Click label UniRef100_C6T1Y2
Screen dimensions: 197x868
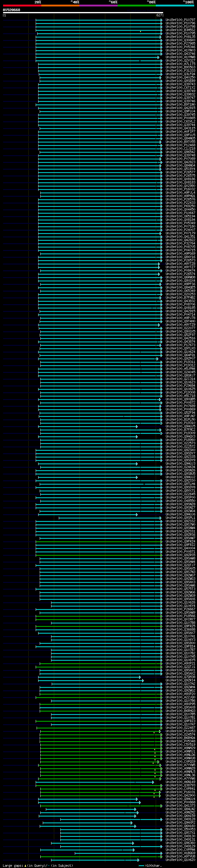click(180, 88)
